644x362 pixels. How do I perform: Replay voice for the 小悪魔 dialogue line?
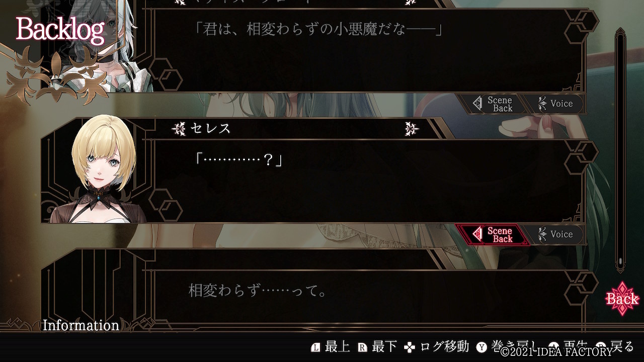tap(555, 104)
